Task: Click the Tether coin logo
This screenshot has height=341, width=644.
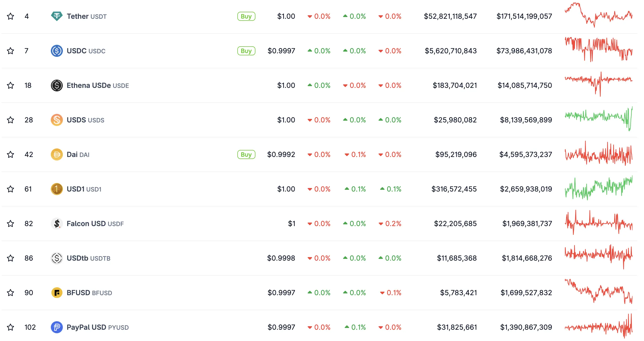Action: [57, 16]
